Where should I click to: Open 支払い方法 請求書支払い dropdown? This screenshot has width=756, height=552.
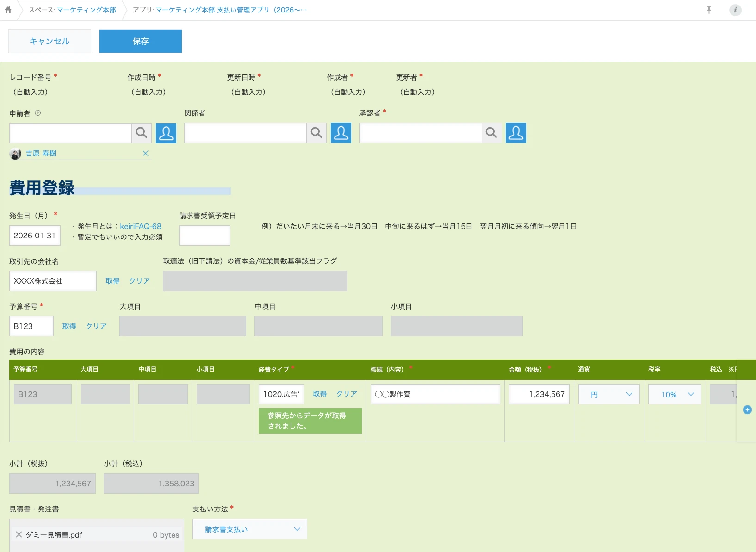point(250,529)
